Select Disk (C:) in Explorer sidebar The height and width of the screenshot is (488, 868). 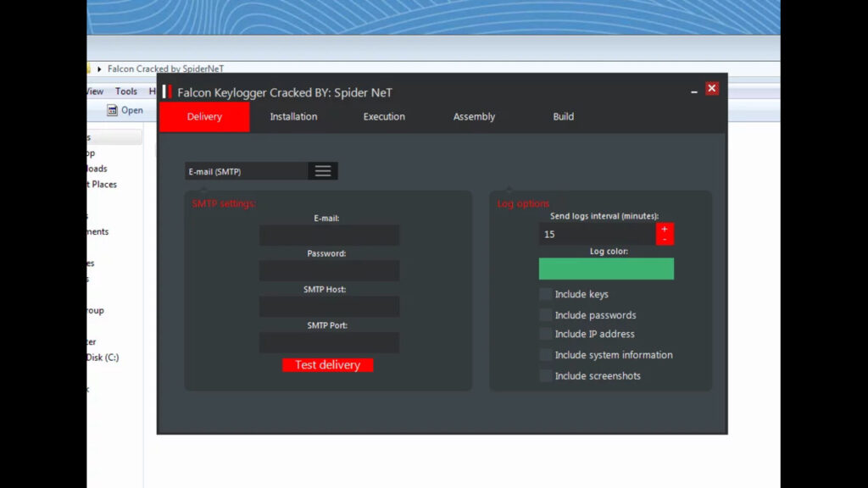103,358
